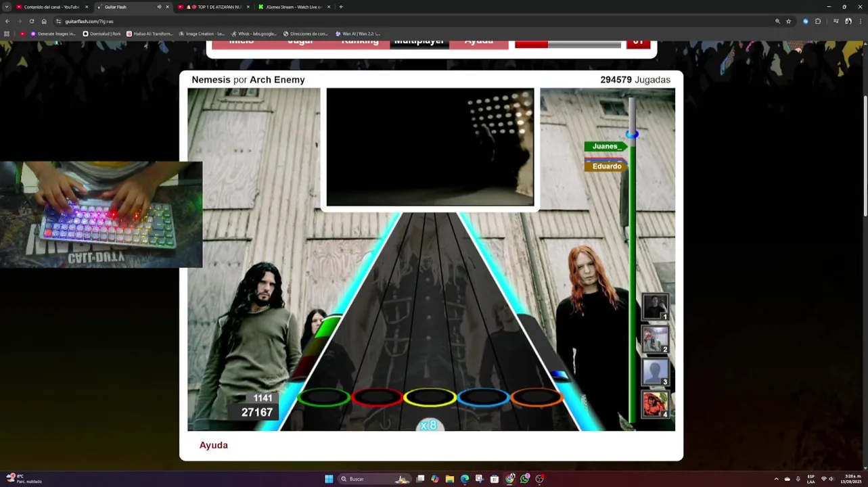This screenshot has height=487, width=868.
Task: Open site information icon in address bar
Action: click(x=59, y=21)
